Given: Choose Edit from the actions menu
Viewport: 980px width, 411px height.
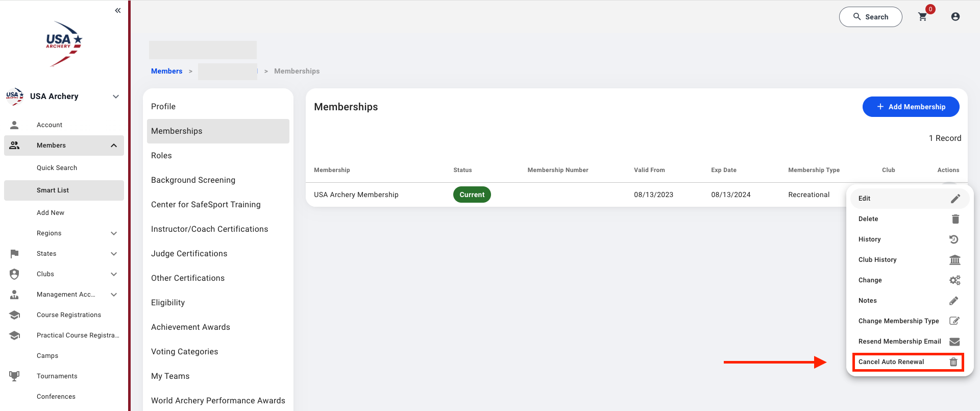Looking at the screenshot, I should click(x=910, y=199).
